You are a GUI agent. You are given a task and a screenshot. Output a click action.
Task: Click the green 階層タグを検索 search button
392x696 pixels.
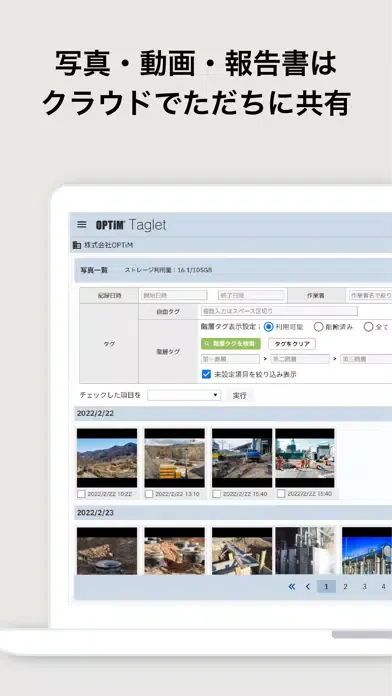coord(231,344)
